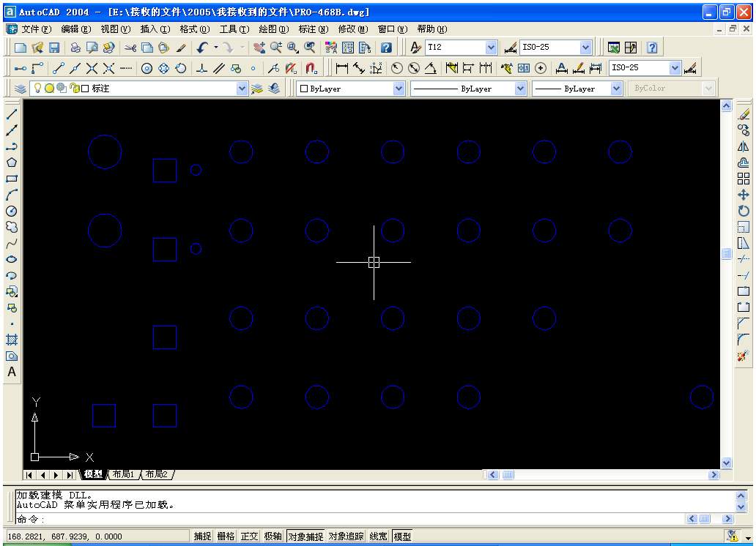Click the Erase tool in the modify toolbar
Screen dimensions: 756x546
coord(744,114)
